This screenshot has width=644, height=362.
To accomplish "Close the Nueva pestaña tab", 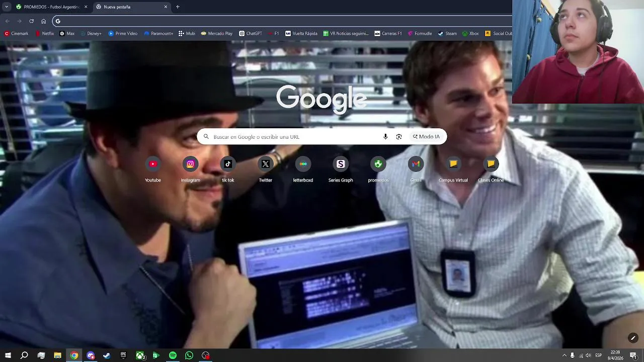I will [166, 7].
